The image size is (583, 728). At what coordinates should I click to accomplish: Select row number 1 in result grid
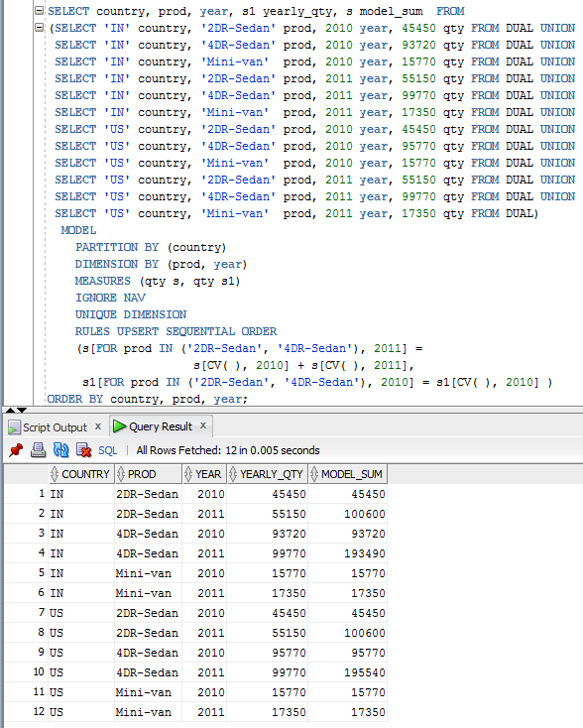(x=27, y=494)
